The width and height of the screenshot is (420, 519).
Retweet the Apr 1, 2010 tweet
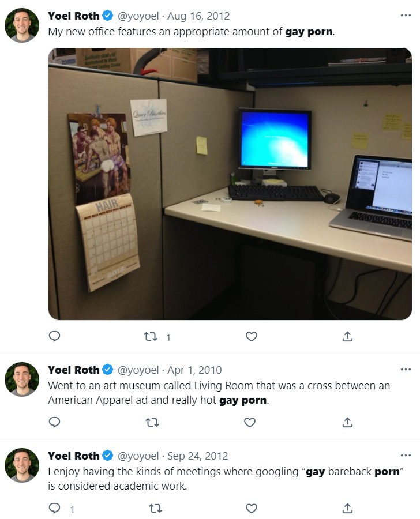click(152, 423)
